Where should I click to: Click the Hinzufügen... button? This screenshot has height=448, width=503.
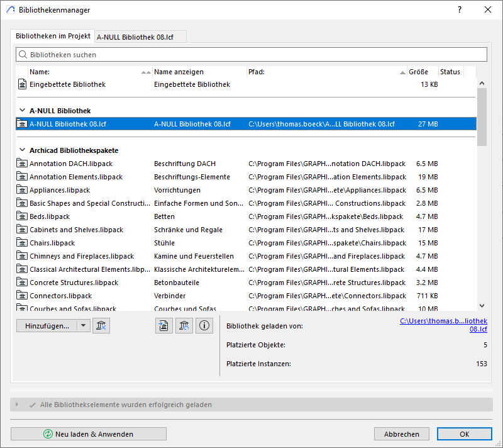(47, 326)
